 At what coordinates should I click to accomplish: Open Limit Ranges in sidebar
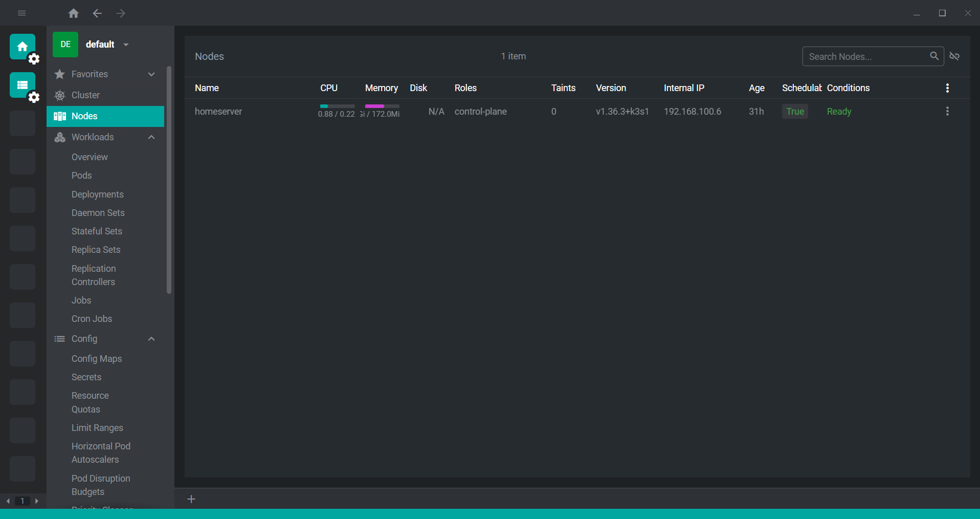click(x=97, y=428)
